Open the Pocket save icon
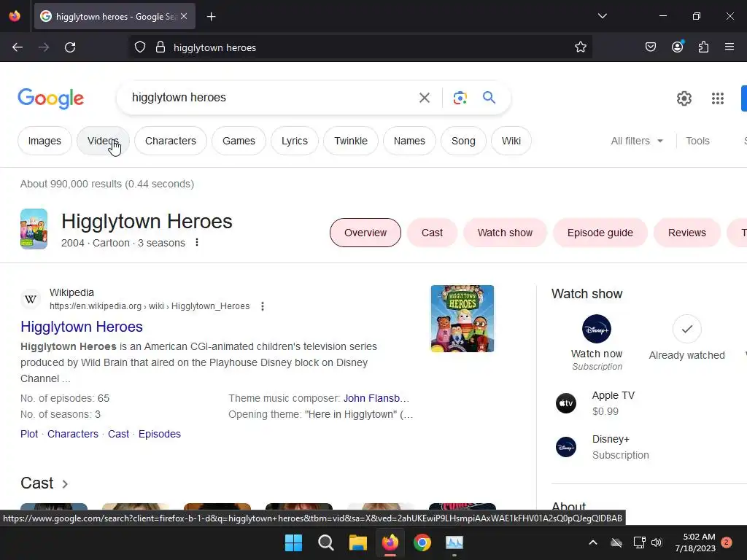Viewport: 747px width, 560px height. tap(650, 47)
